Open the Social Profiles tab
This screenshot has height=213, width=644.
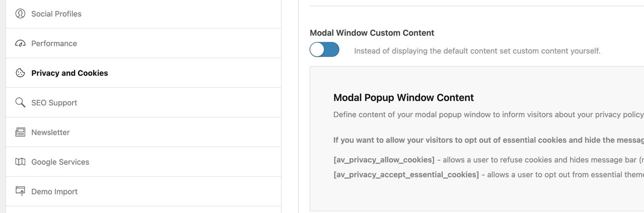click(x=143, y=14)
